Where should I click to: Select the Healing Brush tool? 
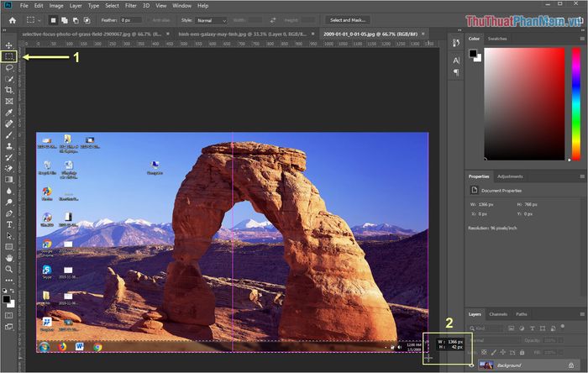tap(9, 123)
